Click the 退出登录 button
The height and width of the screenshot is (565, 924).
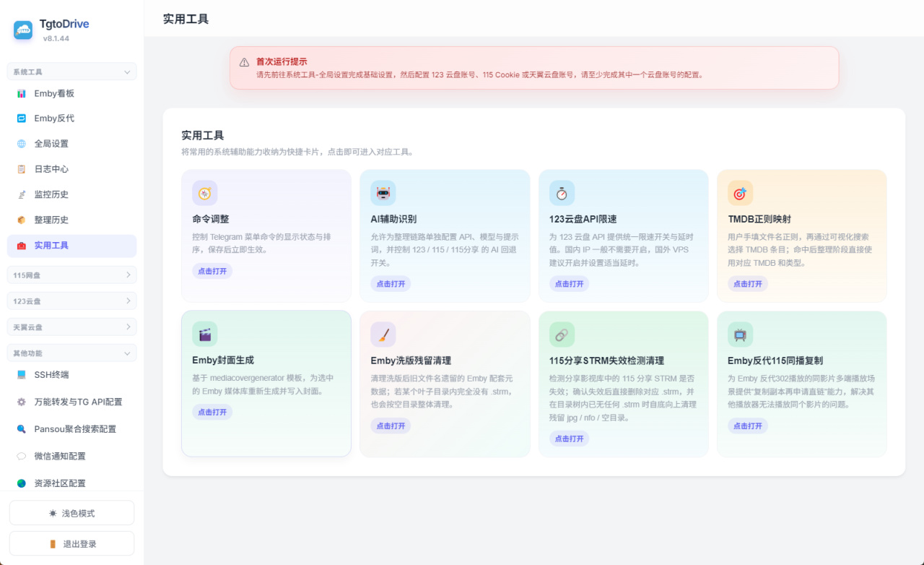[71, 544]
